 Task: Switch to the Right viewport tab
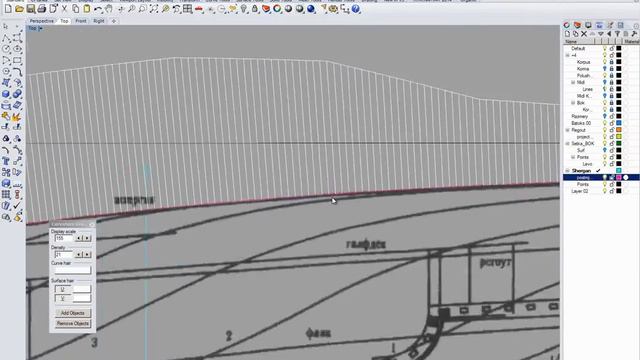click(x=99, y=21)
